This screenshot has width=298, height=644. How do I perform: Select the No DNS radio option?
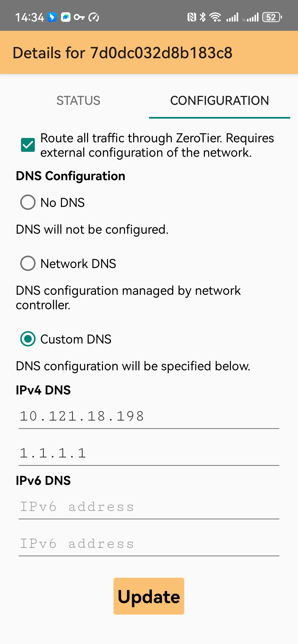pyautogui.click(x=28, y=202)
